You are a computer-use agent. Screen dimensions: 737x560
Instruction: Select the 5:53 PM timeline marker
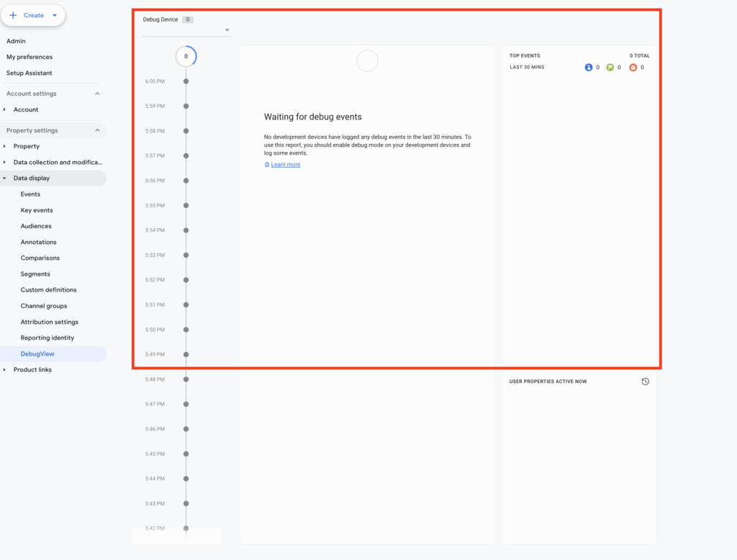[x=186, y=256]
